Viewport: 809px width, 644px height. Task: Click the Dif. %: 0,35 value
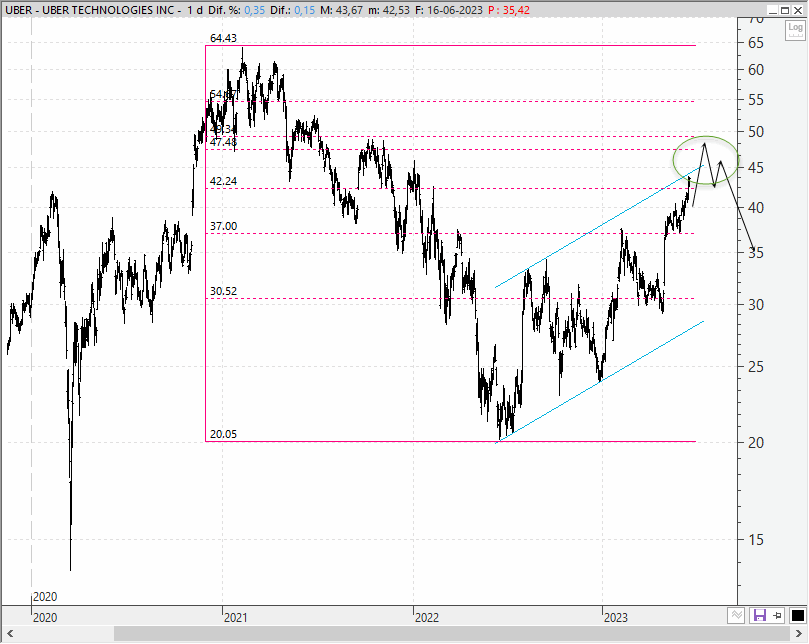pyautogui.click(x=237, y=10)
